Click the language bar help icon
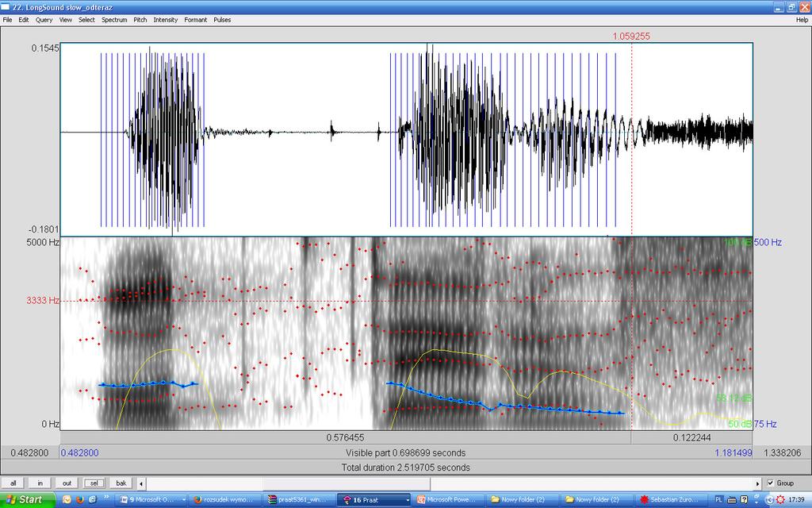812x508 pixels. pyautogui.click(x=744, y=500)
